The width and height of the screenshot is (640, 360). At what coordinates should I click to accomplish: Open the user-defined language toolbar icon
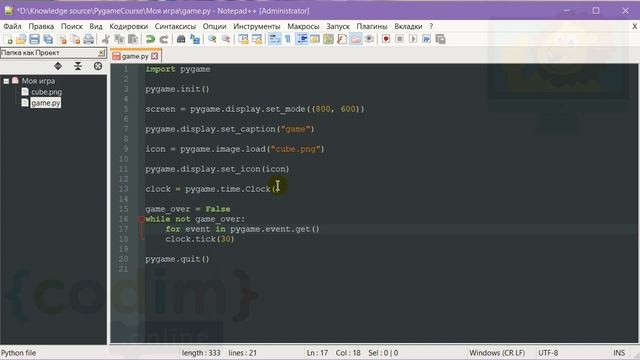tap(315, 39)
